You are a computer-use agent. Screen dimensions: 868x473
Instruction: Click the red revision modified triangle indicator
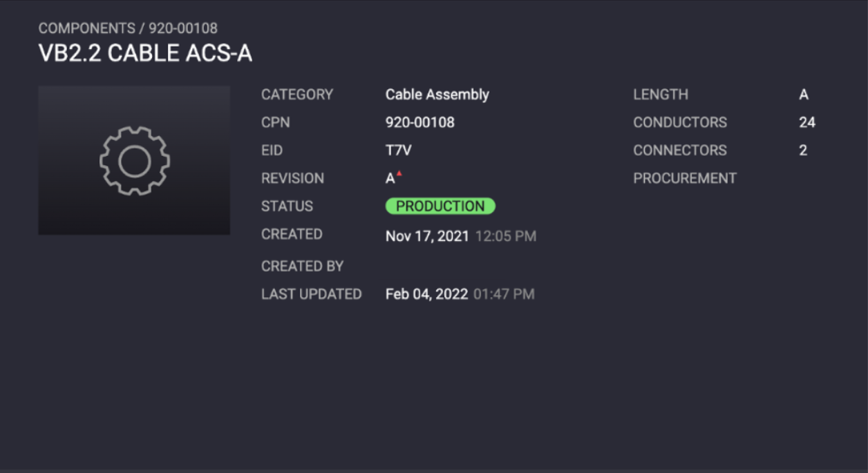(x=399, y=173)
